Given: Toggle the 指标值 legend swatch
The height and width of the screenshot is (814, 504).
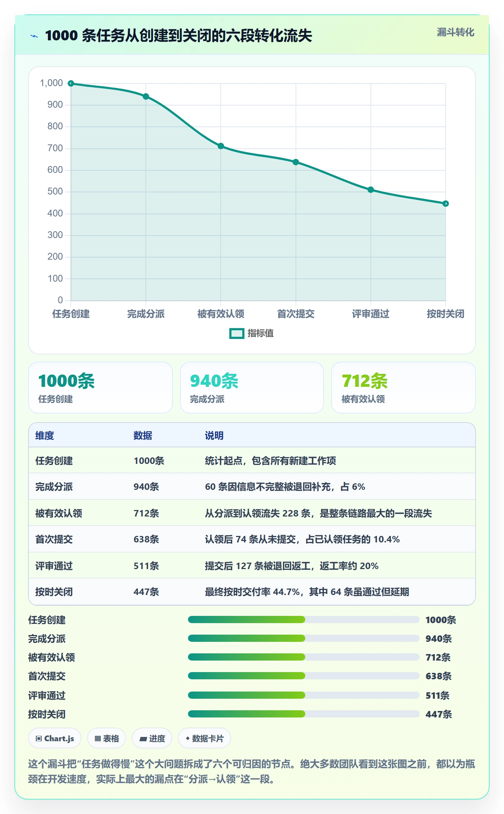Looking at the screenshot, I should pos(237,334).
